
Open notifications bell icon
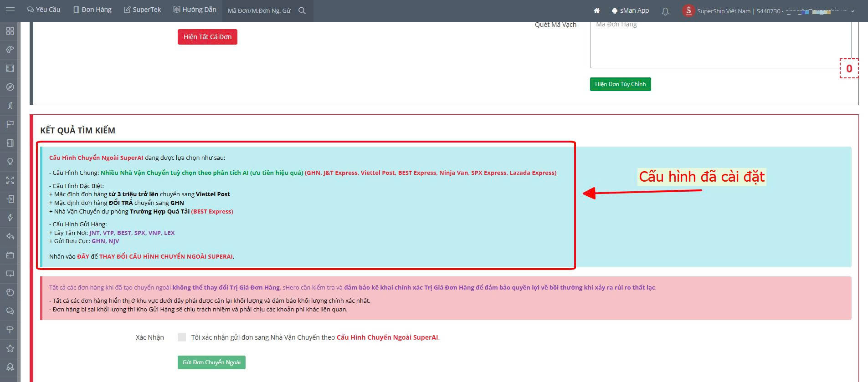click(665, 11)
